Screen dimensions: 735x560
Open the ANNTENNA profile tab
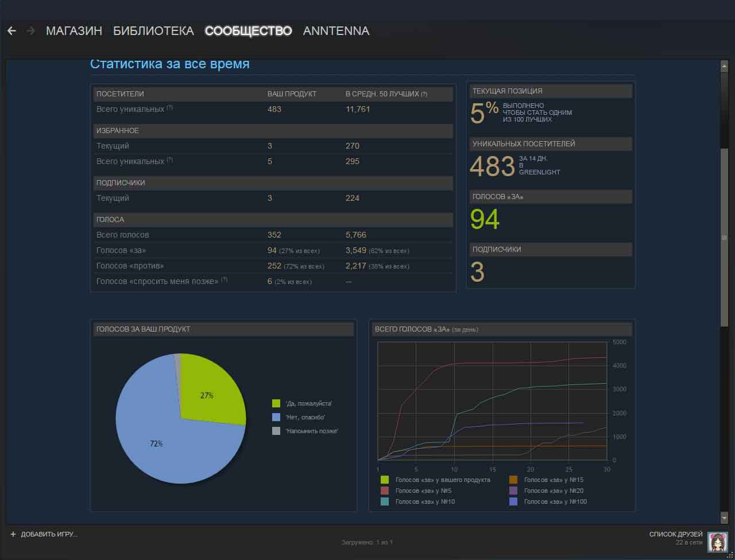336,31
